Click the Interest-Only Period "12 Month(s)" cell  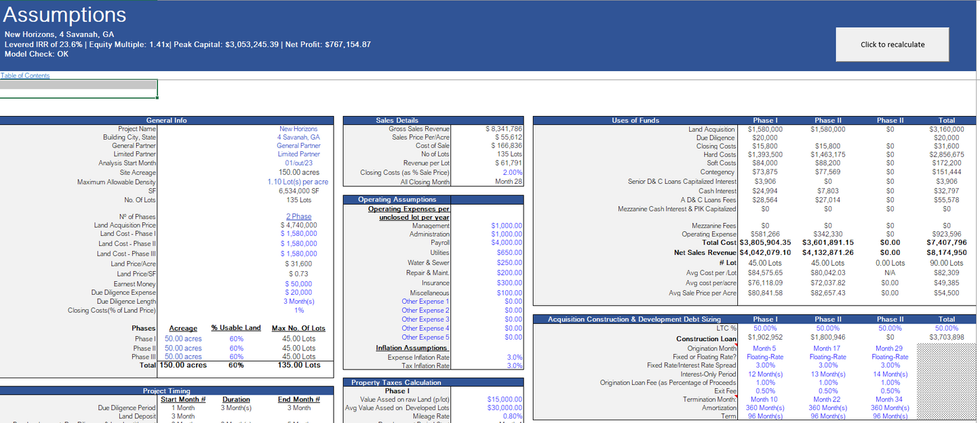[764, 374]
